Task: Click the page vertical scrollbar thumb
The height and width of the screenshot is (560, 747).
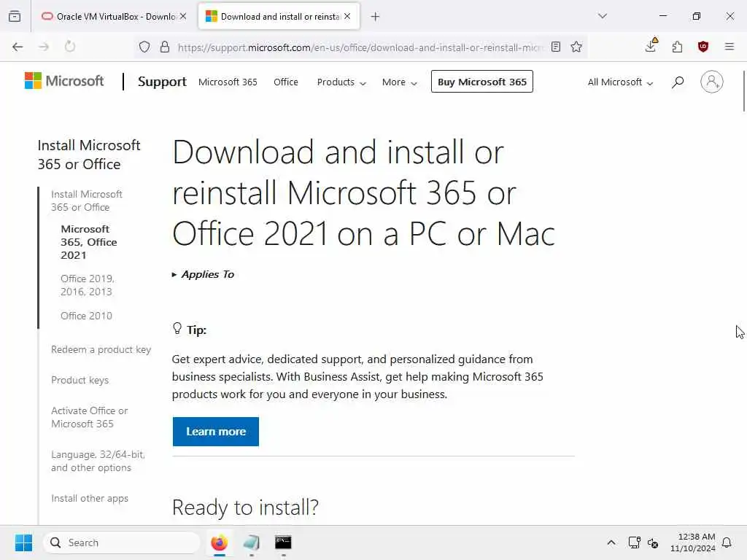Action: (x=743, y=90)
